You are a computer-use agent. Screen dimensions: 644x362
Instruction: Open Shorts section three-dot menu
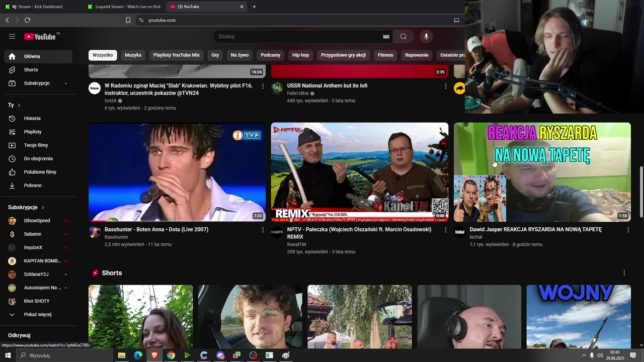[624, 273]
